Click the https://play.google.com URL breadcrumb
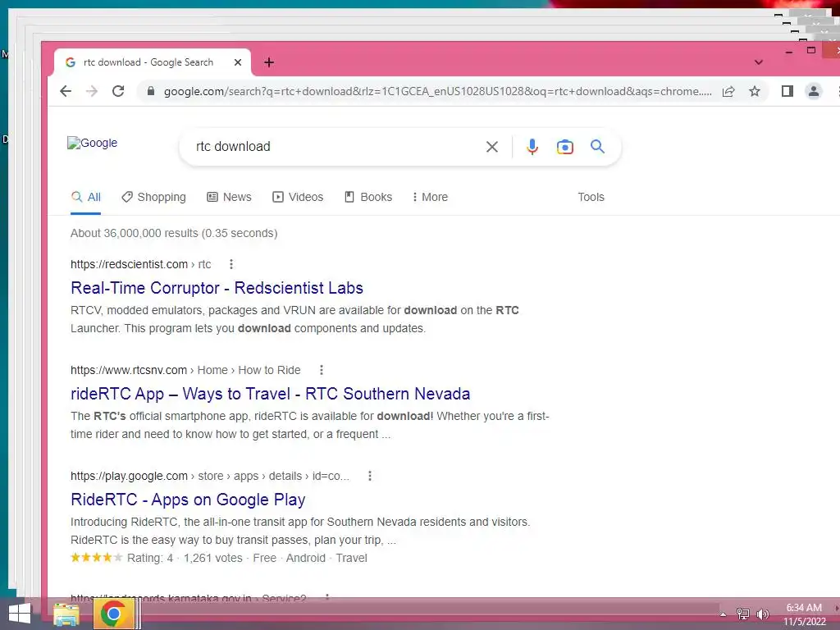This screenshot has width=840, height=630. (x=210, y=476)
